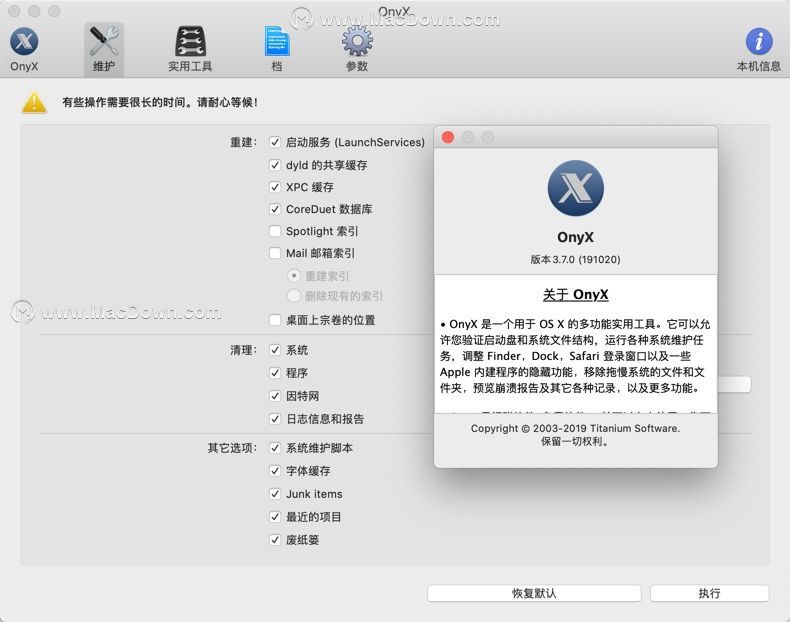Toggle 日志信息和报告 checkbox

click(x=275, y=419)
